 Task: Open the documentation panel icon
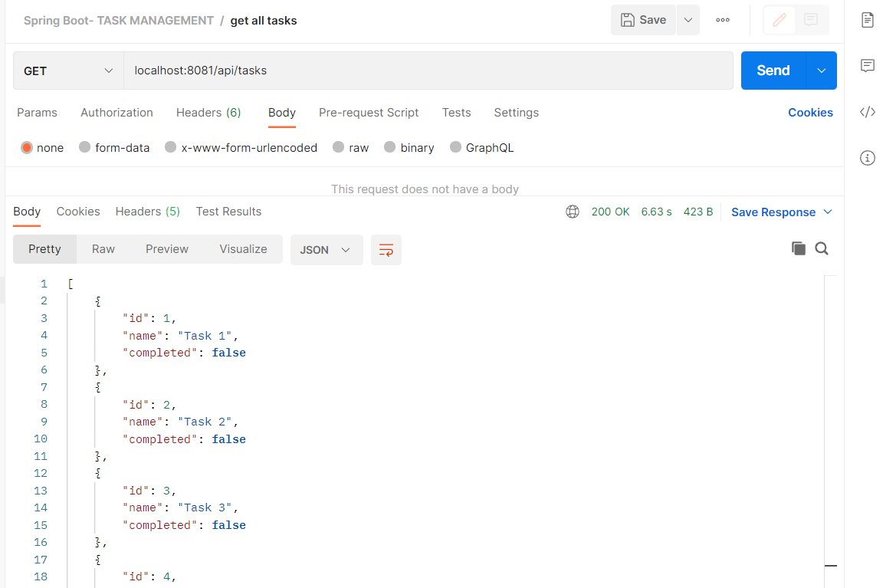pyautogui.click(x=867, y=20)
